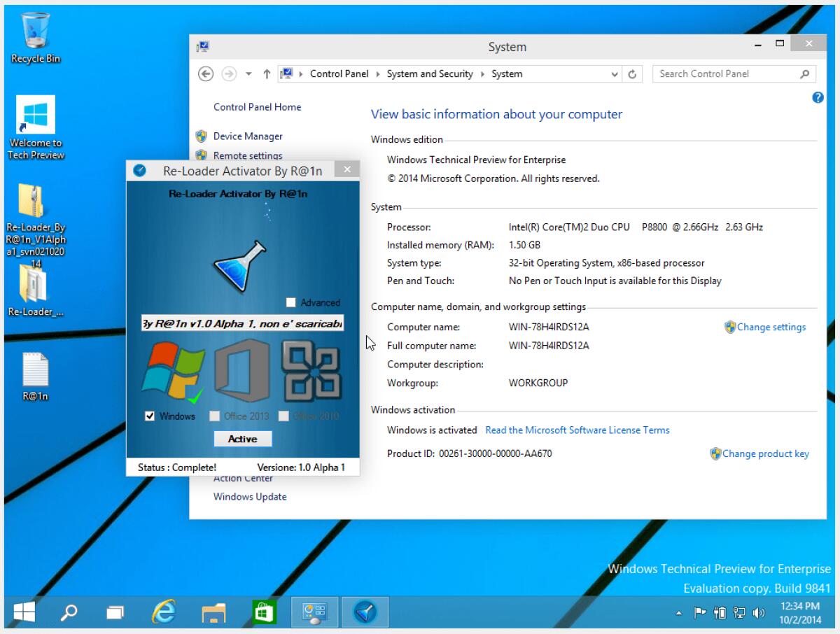Expand the back navigation history chevron
This screenshot has height=634, width=840.
tap(248, 73)
